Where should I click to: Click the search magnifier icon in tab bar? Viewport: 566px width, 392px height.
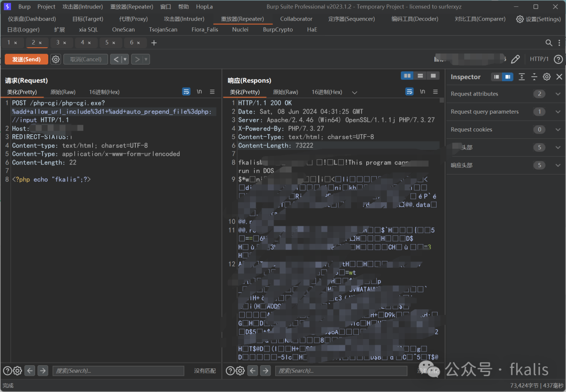pyautogui.click(x=549, y=42)
